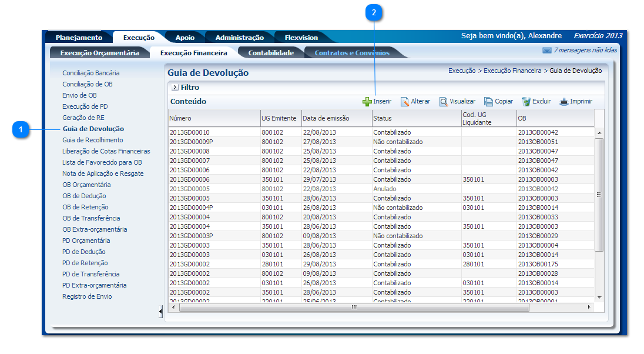Open the Administração tab
The width and height of the screenshot is (644, 354).
pos(239,38)
